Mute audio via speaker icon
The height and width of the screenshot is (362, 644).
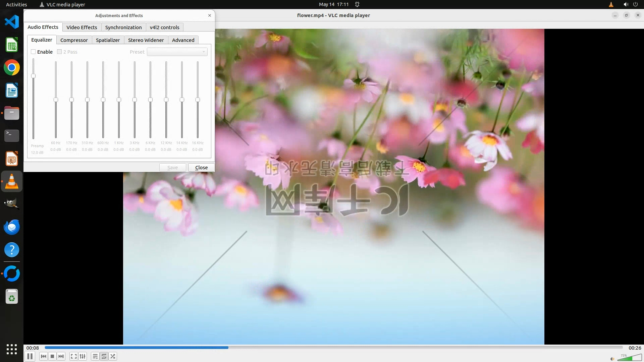[x=612, y=359]
